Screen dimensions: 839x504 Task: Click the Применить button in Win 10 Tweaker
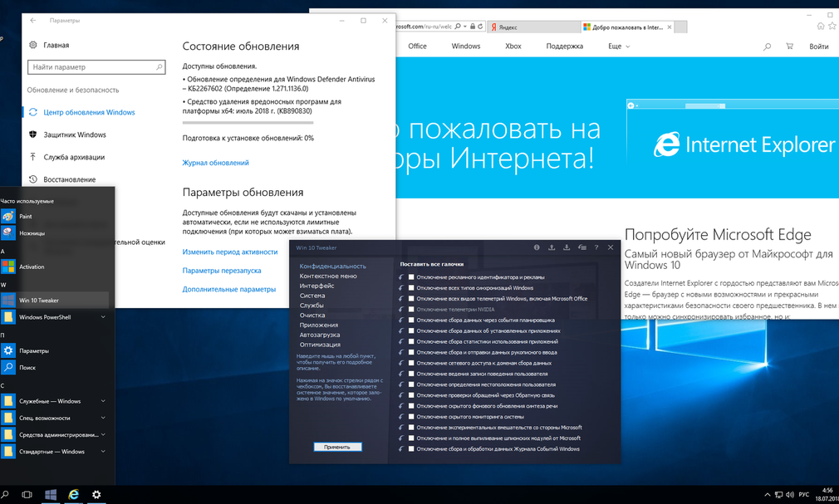(337, 447)
